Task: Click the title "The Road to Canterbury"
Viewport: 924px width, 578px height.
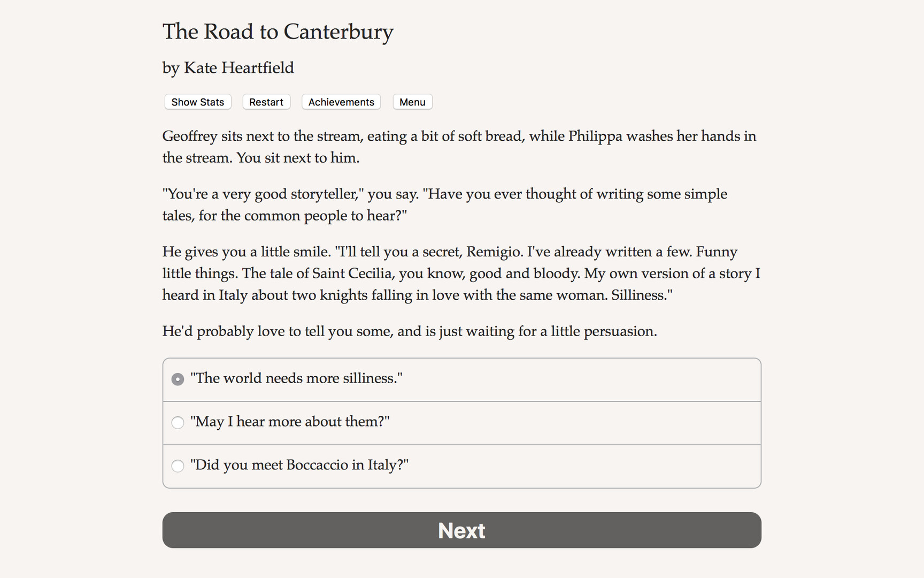Action: [x=278, y=32]
